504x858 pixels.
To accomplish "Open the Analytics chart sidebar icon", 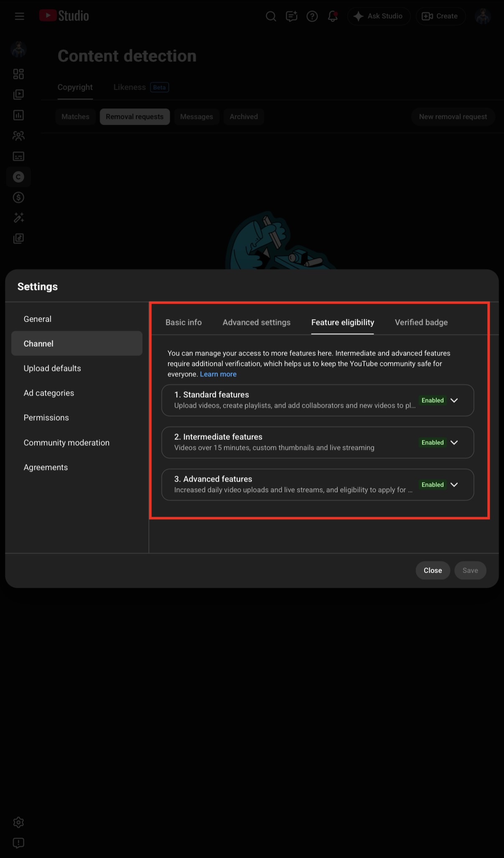I will [x=18, y=115].
